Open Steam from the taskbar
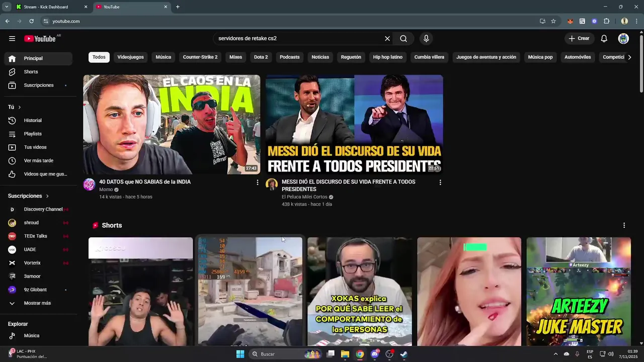Image resolution: width=644 pixels, height=362 pixels. 404,354
